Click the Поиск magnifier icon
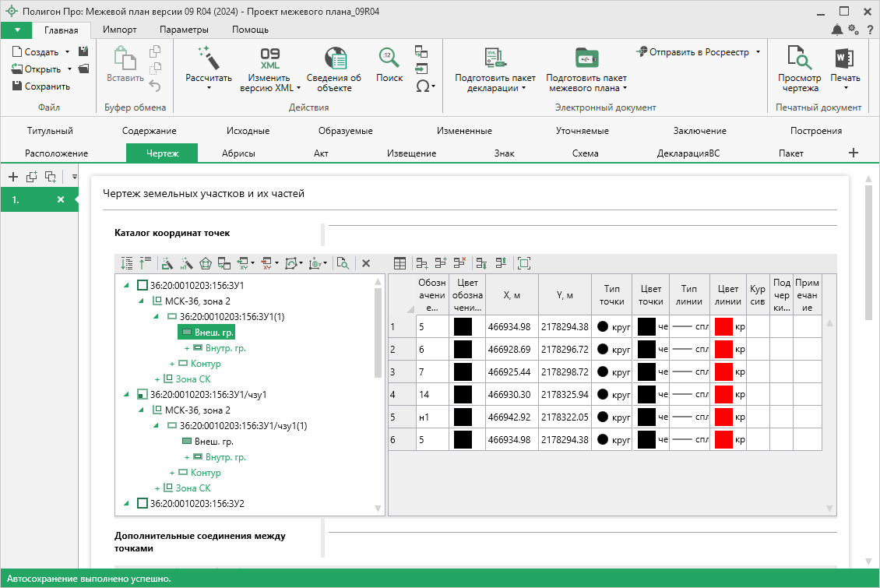Image resolution: width=880 pixels, height=588 pixels. coord(389,58)
